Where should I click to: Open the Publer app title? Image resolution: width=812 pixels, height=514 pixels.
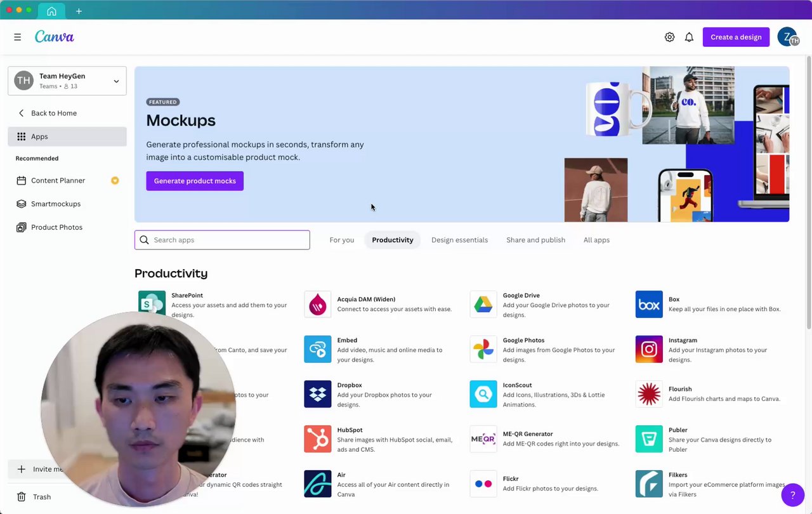coord(678,430)
